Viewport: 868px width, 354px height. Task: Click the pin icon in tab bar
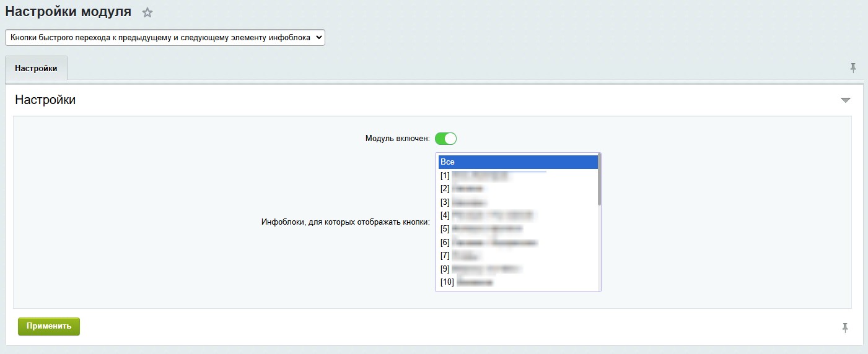coord(853,67)
